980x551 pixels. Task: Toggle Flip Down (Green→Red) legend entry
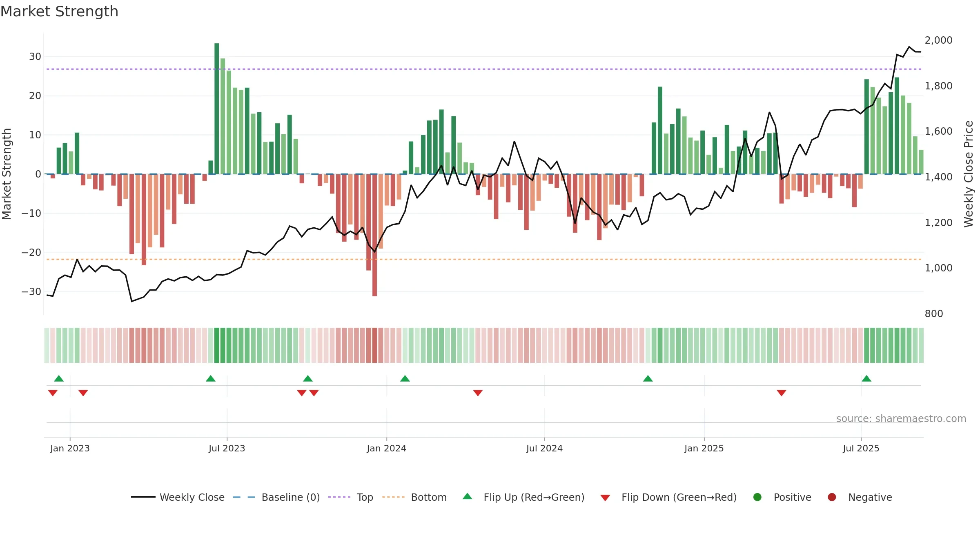click(668, 497)
